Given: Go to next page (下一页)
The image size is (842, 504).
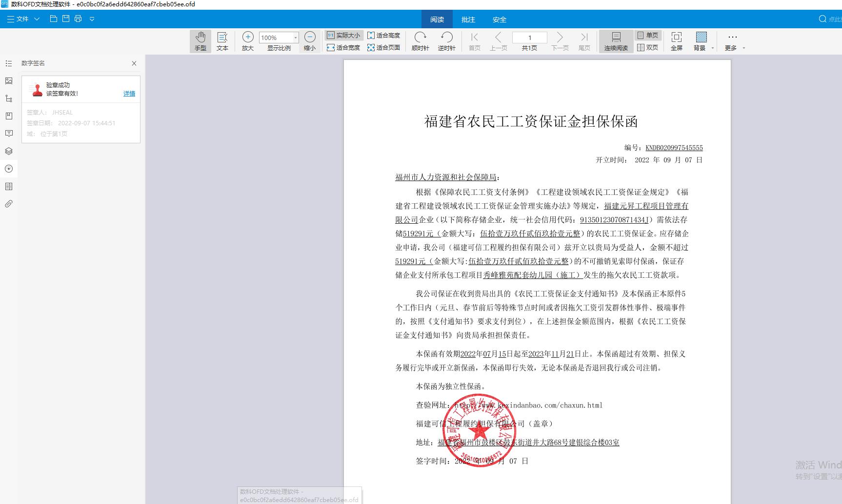Looking at the screenshot, I should pyautogui.click(x=560, y=41).
